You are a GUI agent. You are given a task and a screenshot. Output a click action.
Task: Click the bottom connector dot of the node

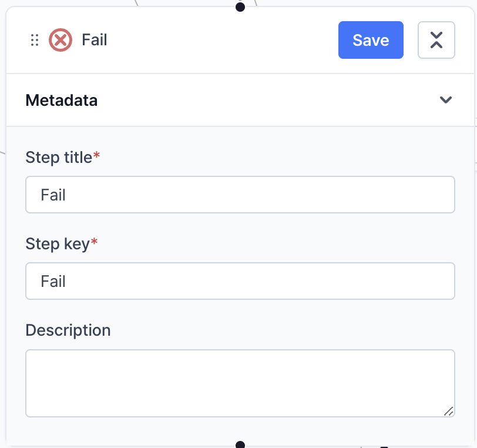click(x=240, y=444)
